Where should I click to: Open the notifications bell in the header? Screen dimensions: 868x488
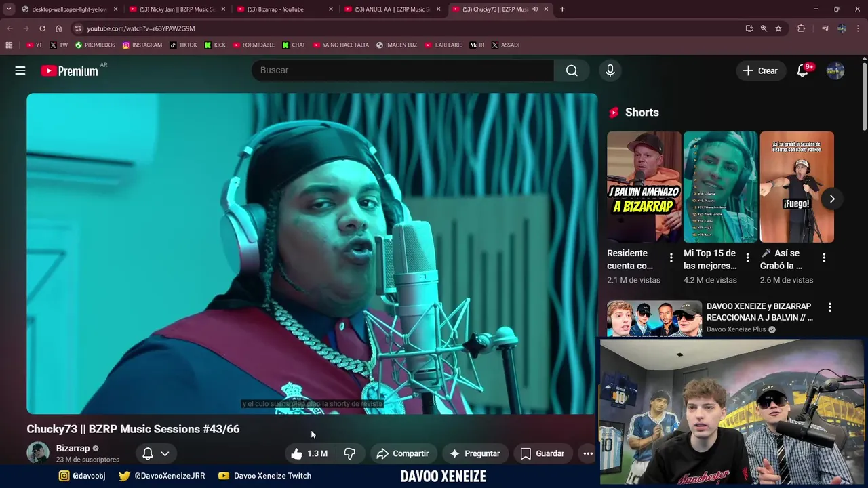point(803,70)
